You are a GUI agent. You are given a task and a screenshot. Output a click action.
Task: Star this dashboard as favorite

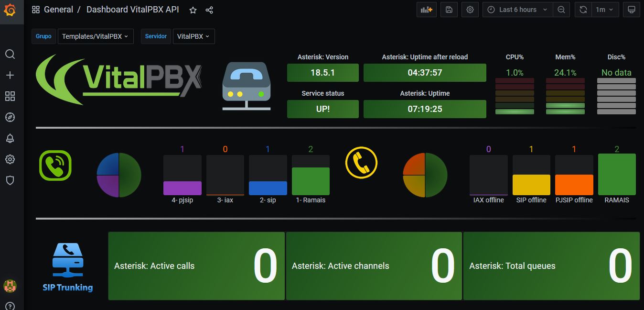pyautogui.click(x=193, y=10)
